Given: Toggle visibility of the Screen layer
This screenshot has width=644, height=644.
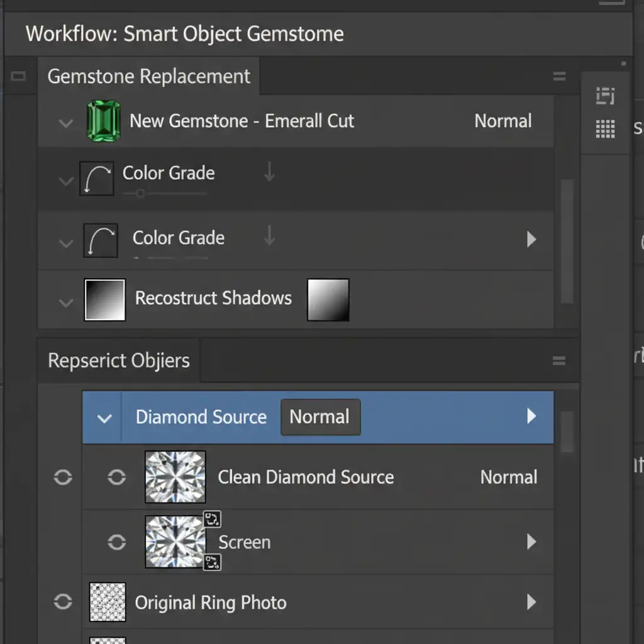Looking at the screenshot, I should pyautogui.click(x=116, y=542).
